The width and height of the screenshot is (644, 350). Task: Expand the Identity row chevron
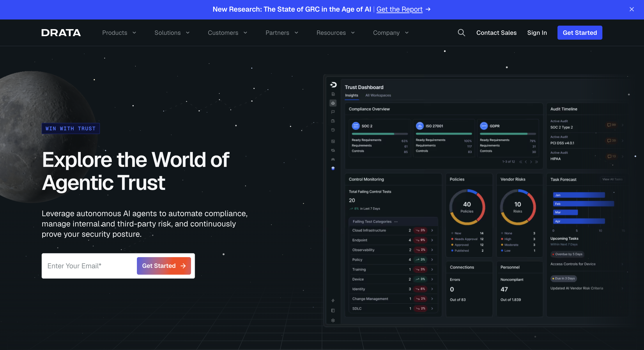click(432, 289)
